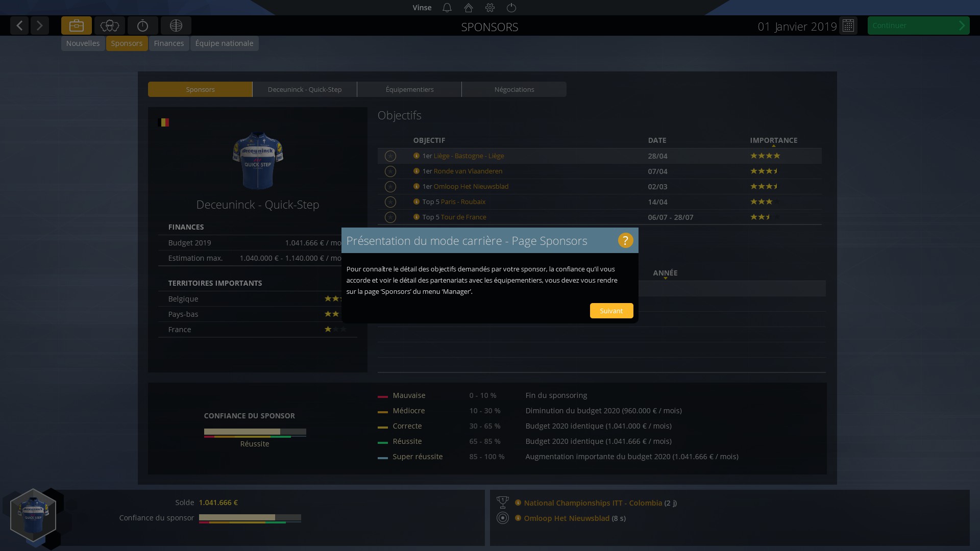This screenshot has width=980, height=551.
Task: Click the Solde 1.041.666 € value
Action: (218, 503)
